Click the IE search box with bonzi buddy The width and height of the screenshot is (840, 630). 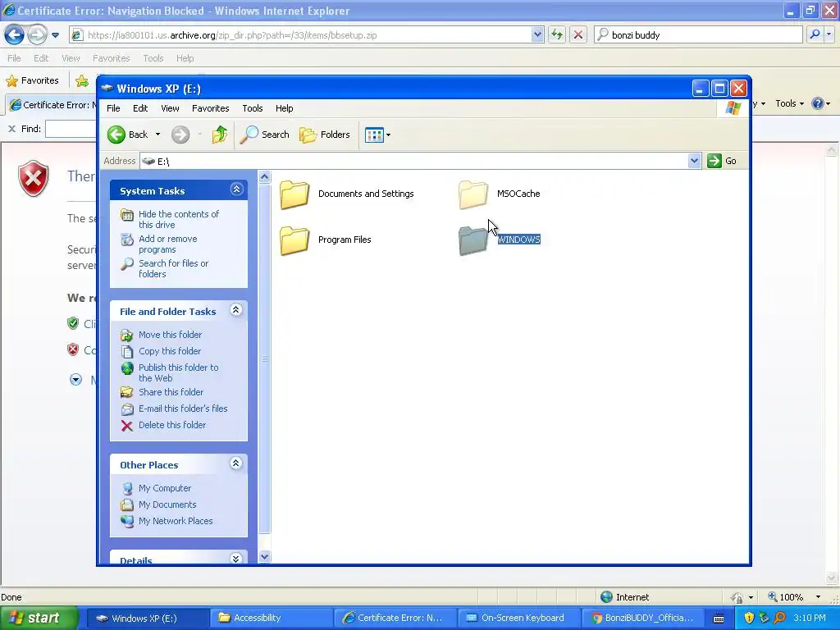point(699,34)
